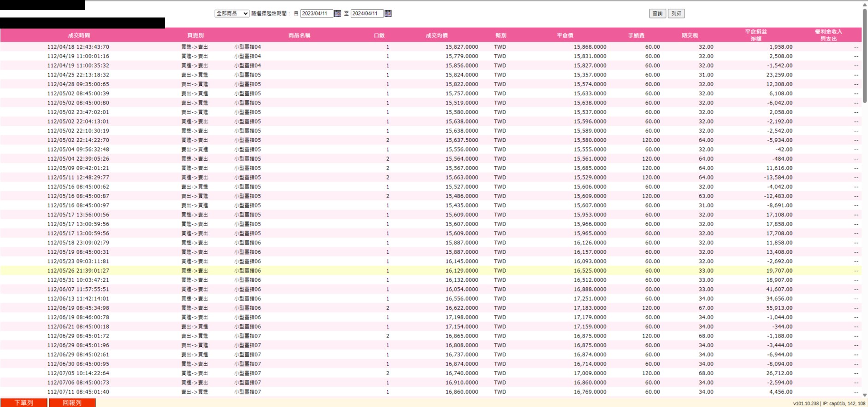Switch to the 下單列 tab
The height and width of the screenshot is (407, 868).
click(x=24, y=402)
